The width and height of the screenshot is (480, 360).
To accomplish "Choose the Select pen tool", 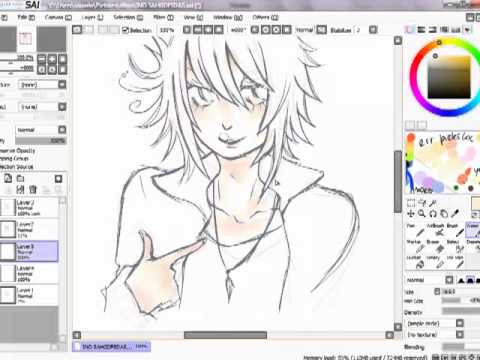I will pos(455,246).
